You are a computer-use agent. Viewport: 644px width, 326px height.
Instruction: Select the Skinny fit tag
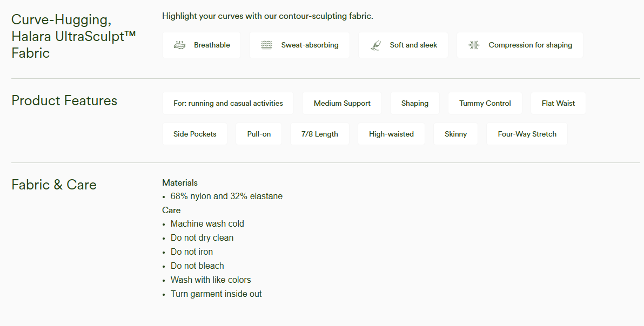(x=455, y=134)
